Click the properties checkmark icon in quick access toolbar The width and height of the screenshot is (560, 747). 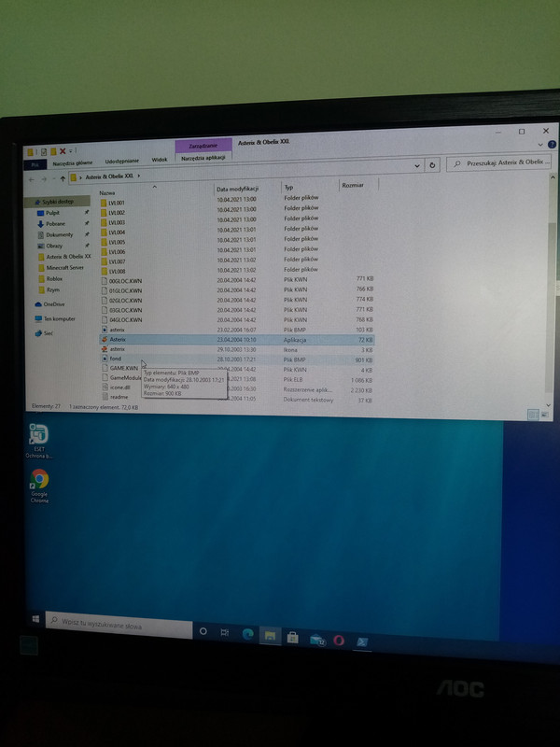[x=43, y=152]
